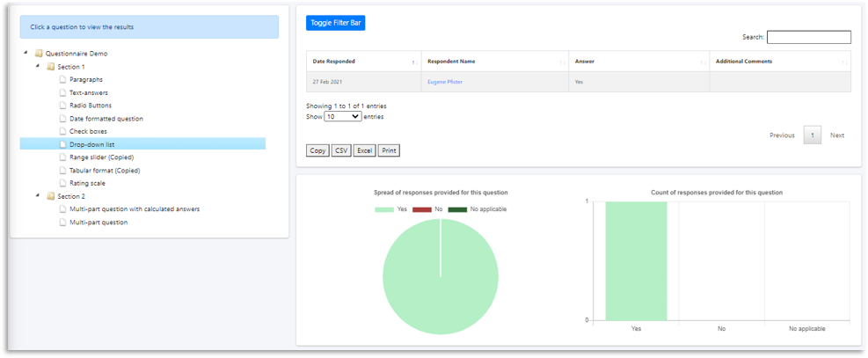
Task: Collapse the Section 1 tree node
Action: [38, 67]
